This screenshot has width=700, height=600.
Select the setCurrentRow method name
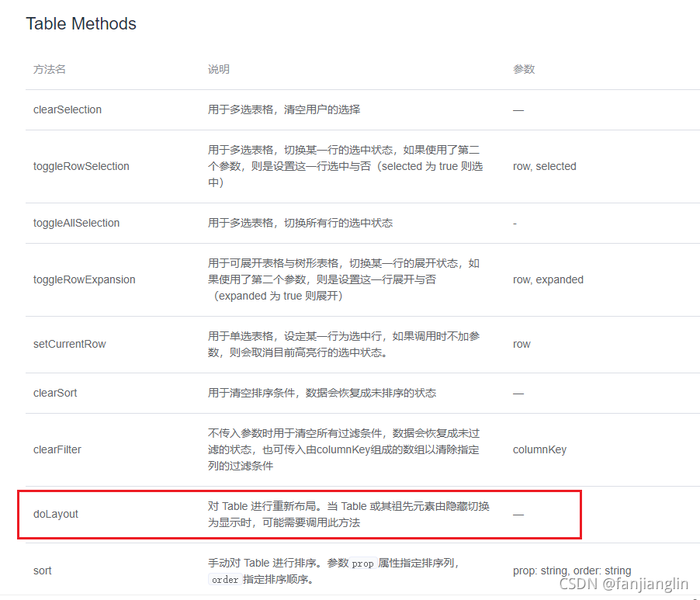[x=71, y=344]
